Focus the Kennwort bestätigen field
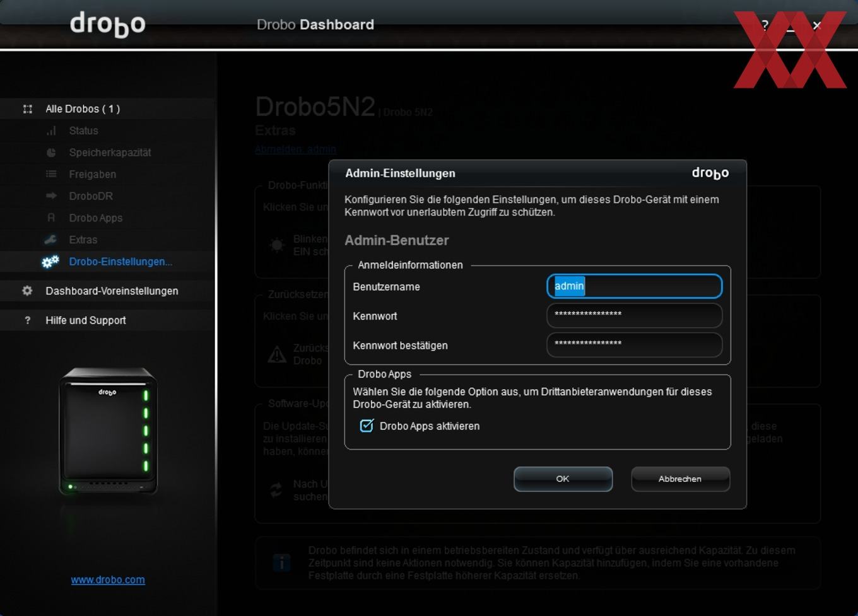The image size is (858, 616). 634,345
